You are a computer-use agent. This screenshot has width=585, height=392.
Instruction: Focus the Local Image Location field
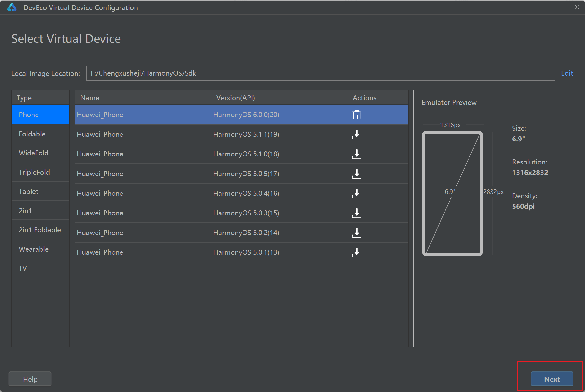(x=320, y=73)
